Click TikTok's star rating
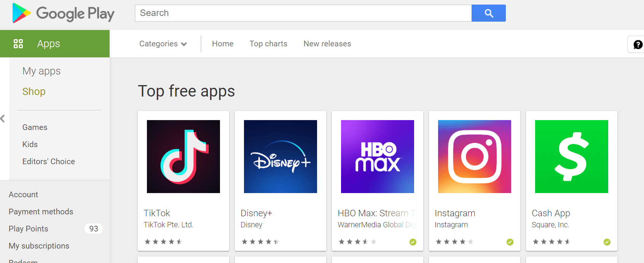 [163, 242]
